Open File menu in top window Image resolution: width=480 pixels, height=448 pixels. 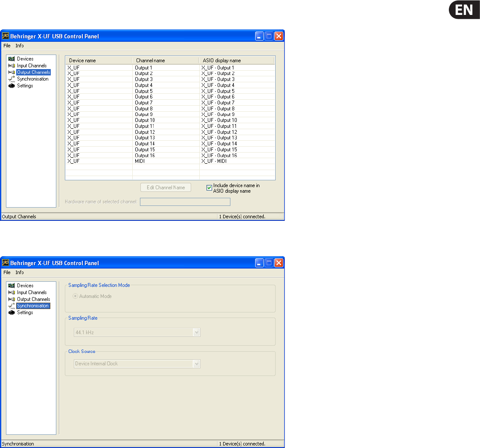coord(7,46)
